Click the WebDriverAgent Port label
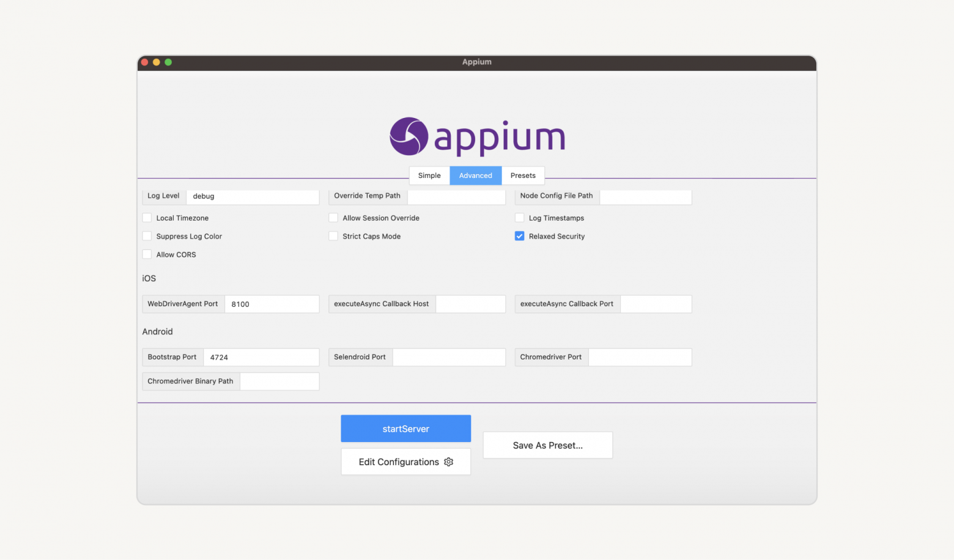 [x=183, y=304]
